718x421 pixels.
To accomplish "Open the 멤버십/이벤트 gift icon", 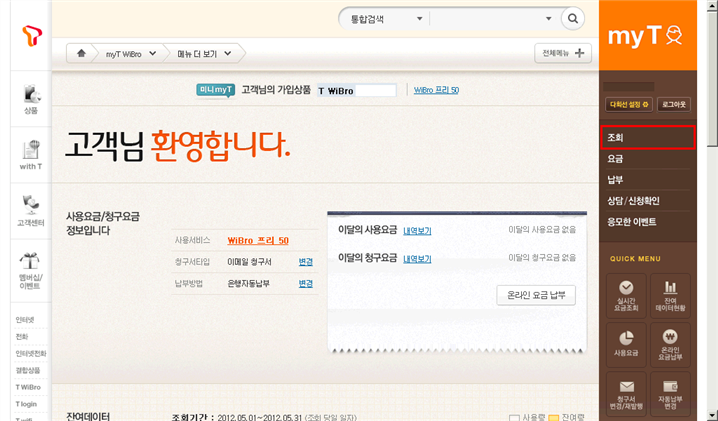I will coord(30,271).
